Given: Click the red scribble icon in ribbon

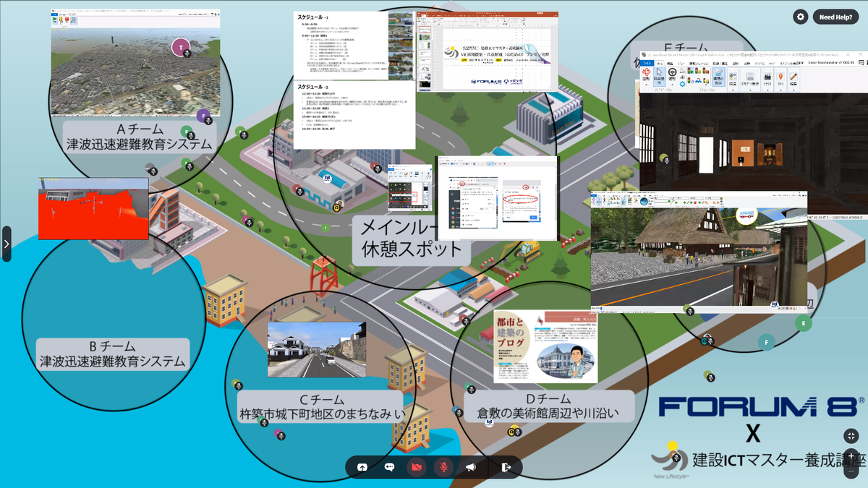Looking at the screenshot, I should tap(647, 72).
